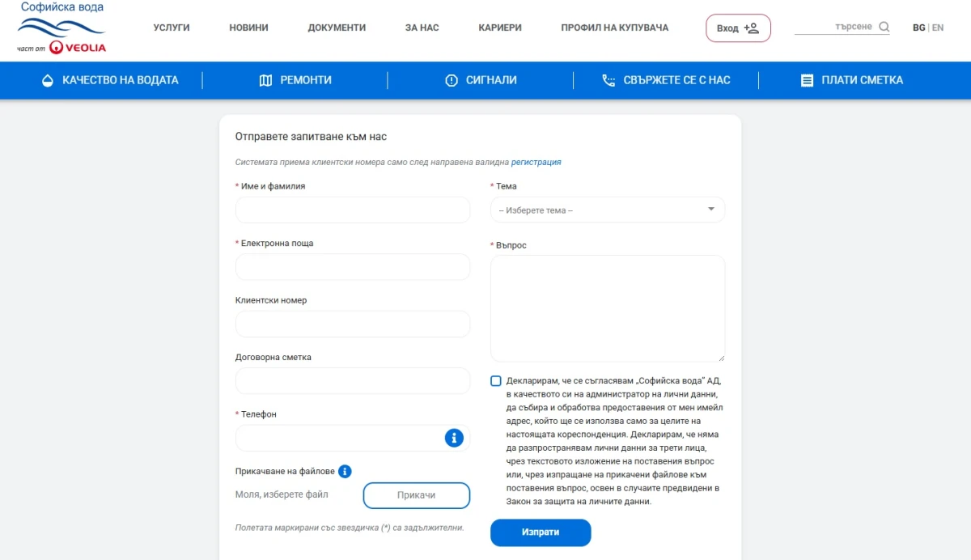Open the УСЛУГИ menu
This screenshot has height=560, width=971.
click(x=172, y=28)
